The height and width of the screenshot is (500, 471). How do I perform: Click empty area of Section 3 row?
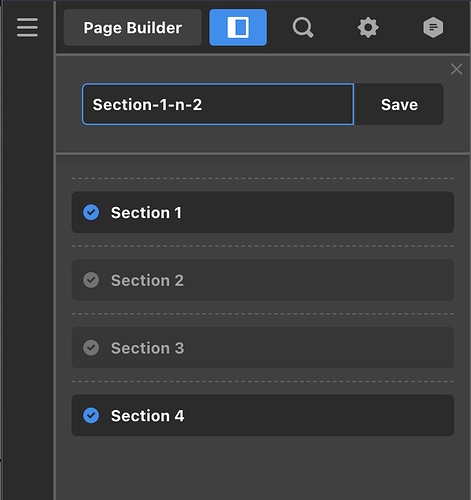point(317,348)
